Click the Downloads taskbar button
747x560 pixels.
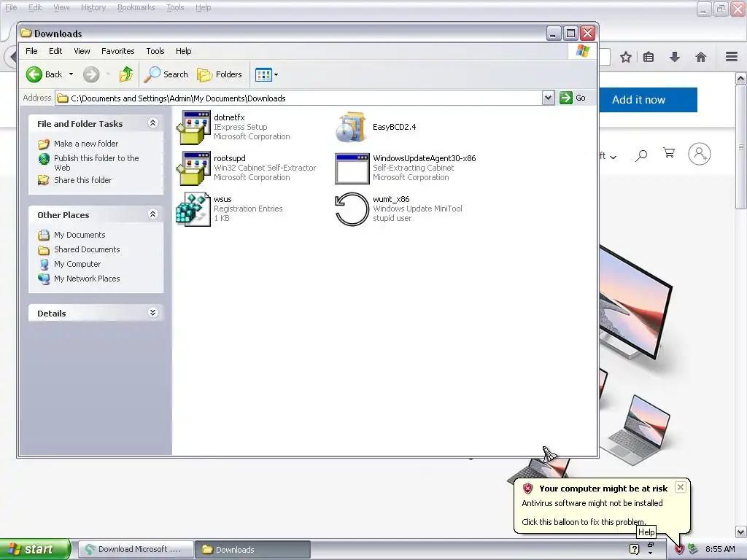click(x=252, y=550)
